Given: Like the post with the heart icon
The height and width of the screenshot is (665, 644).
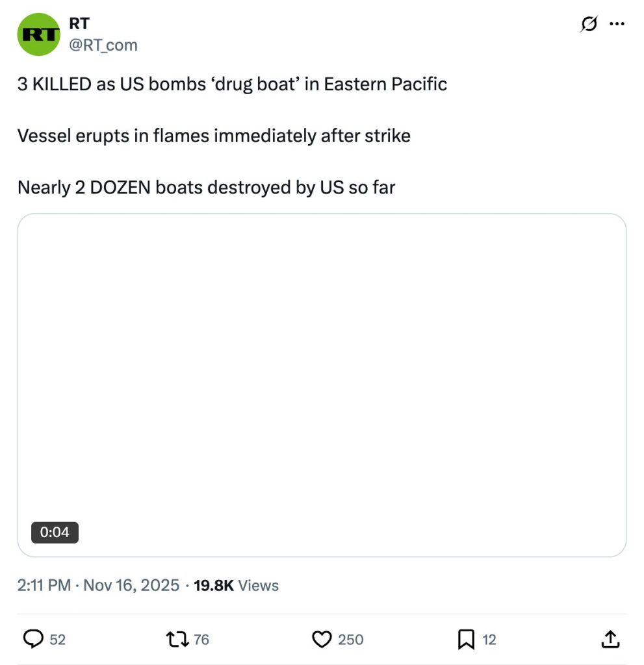Looking at the screenshot, I should pyautogui.click(x=322, y=640).
